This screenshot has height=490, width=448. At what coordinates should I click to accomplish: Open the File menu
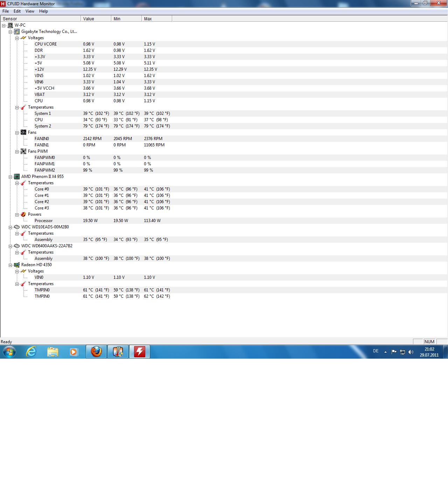tap(6, 11)
